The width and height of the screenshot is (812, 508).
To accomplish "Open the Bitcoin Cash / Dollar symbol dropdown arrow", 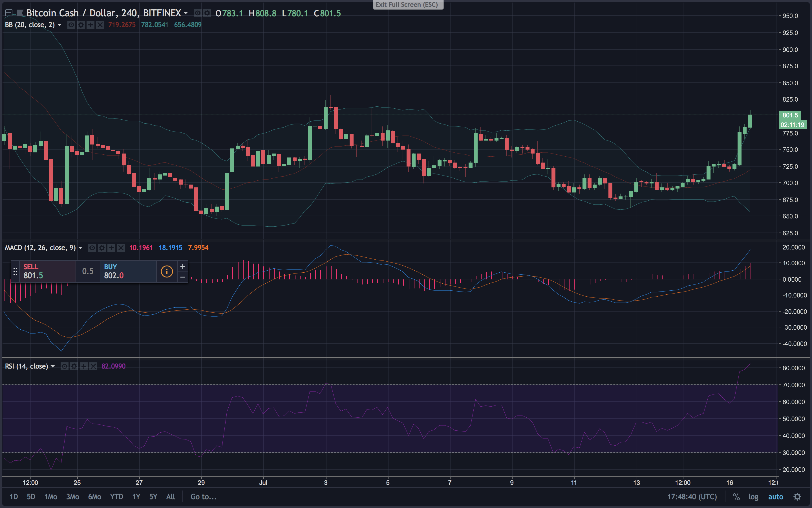I will point(186,13).
